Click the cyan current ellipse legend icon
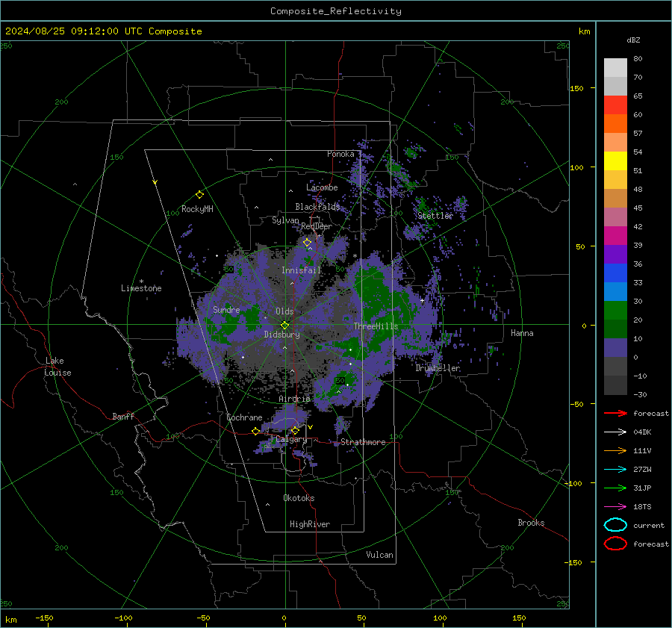 (x=615, y=525)
